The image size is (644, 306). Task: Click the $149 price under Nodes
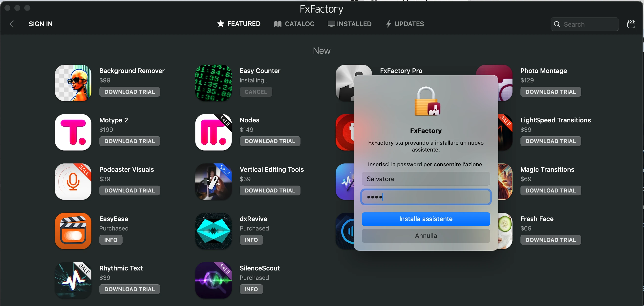[246, 130]
